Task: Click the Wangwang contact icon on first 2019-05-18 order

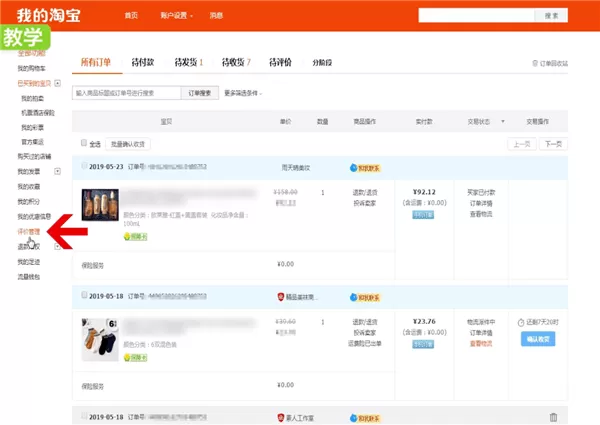Action: click(x=353, y=297)
